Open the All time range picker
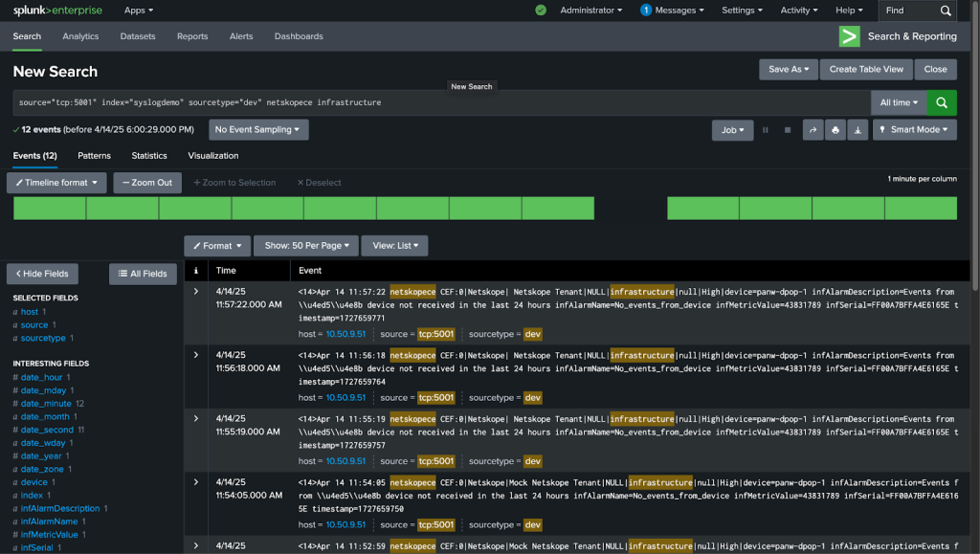The width and height of the screenshot is (980, 554). pos(899,102)
